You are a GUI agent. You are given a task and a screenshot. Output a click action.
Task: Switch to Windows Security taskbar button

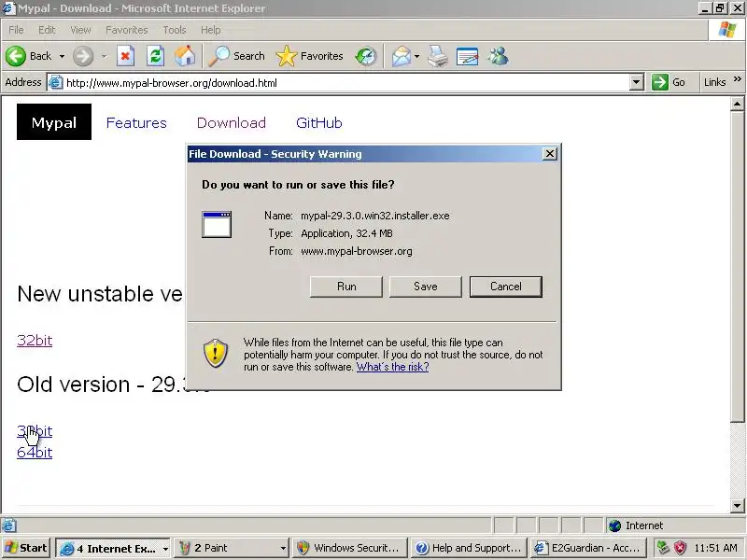pos(349,549)
